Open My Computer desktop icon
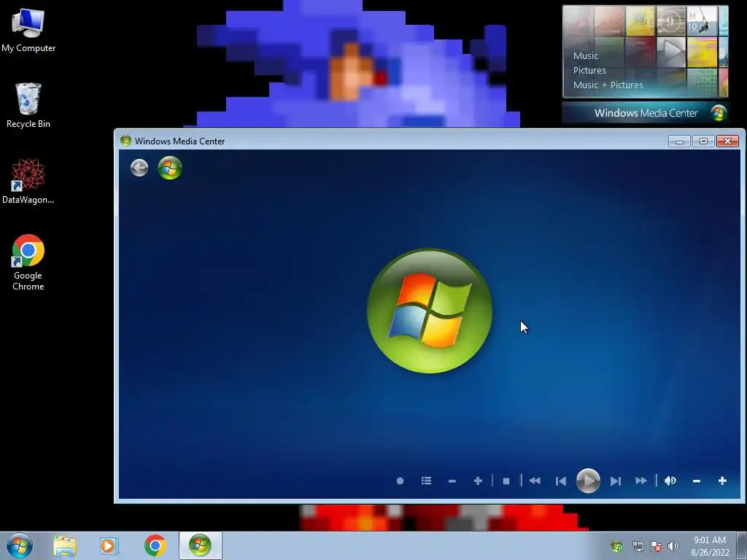The image size is (747, 560). point(28,30)
